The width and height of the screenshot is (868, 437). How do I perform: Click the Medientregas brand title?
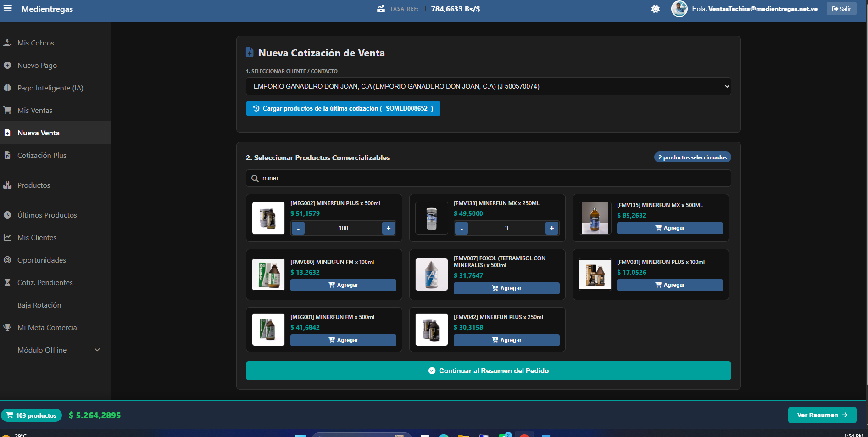(x=47, y=9)
